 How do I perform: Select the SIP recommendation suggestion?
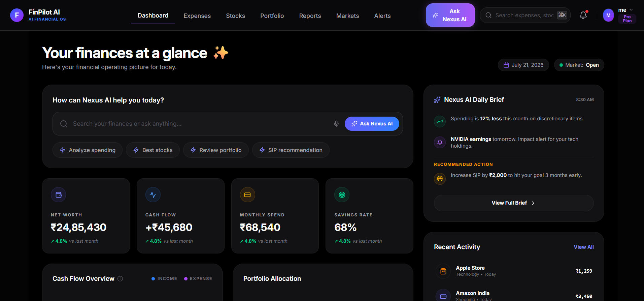tap(291, 150)
